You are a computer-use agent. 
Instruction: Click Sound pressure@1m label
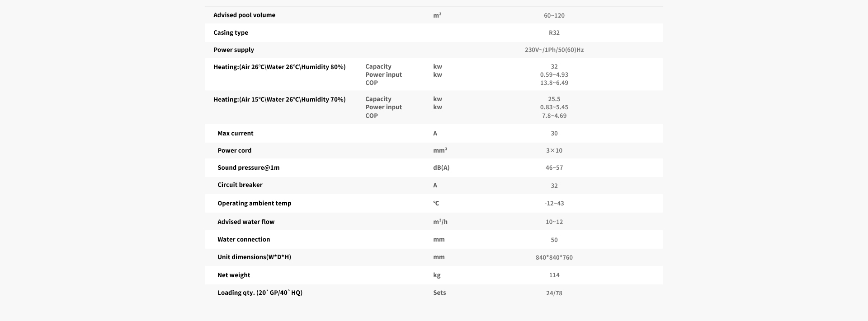[x=248, y=167]
